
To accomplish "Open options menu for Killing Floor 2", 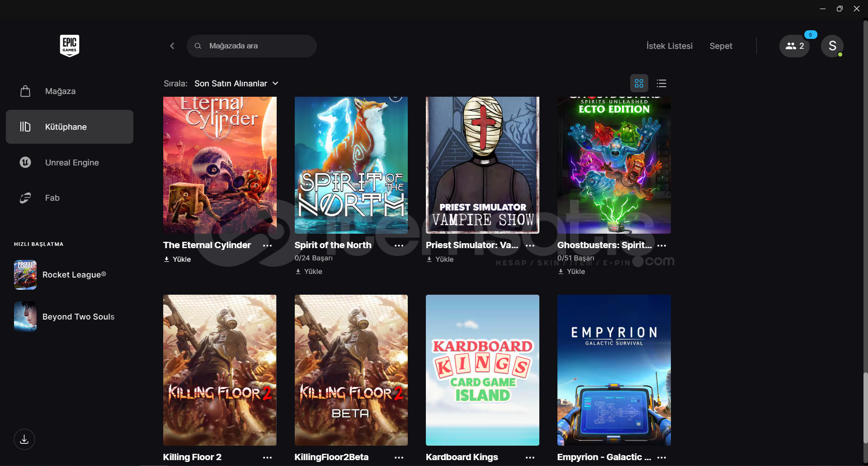I will pos(268,457).
